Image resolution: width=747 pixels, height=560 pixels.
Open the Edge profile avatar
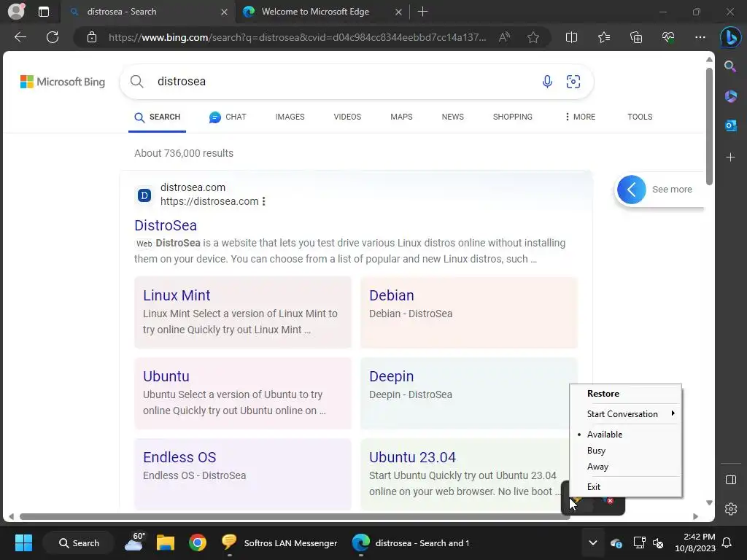click(16, 12)
